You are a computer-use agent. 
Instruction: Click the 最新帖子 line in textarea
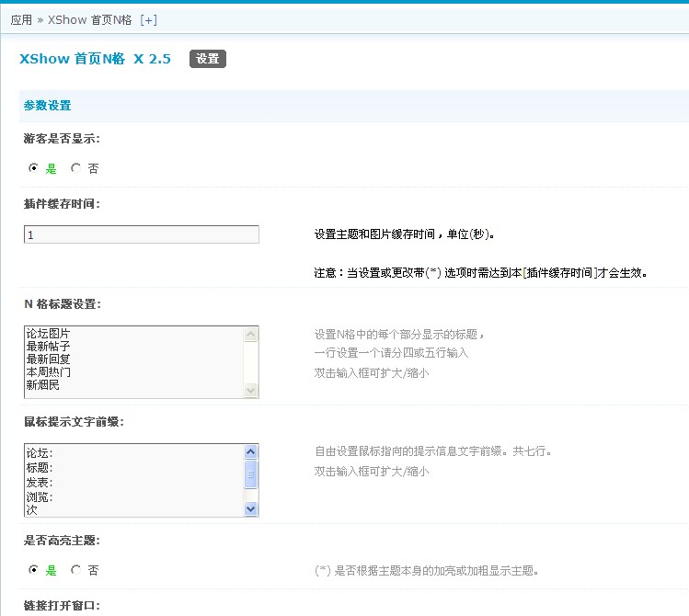click(x=48, y=346)
